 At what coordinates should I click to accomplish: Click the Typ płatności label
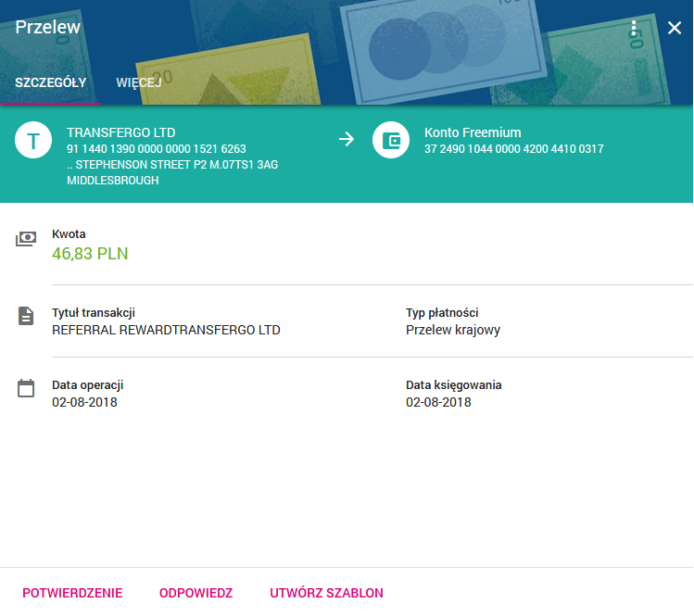[442, 313]
